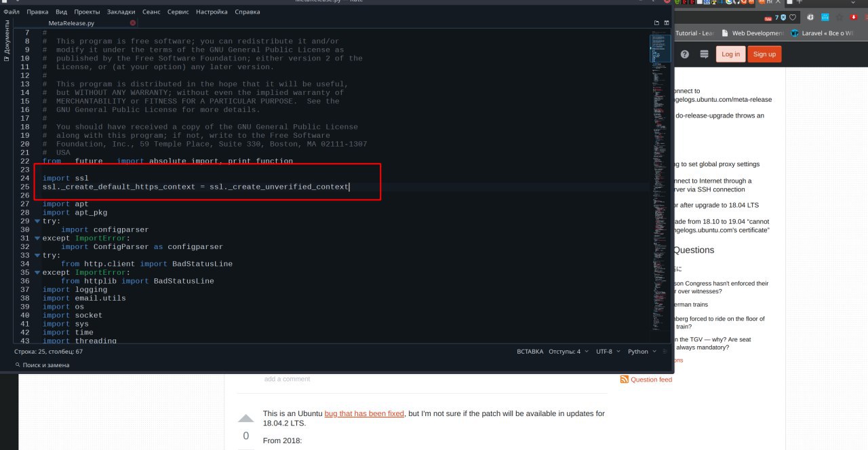Open a new browser tab with plus icon
The image size is (868, 450).
coord(800,3)
